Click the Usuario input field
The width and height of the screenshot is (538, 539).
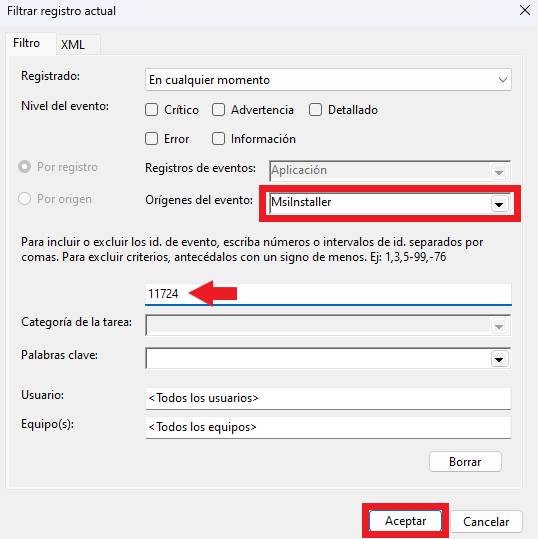coord(328,398)
